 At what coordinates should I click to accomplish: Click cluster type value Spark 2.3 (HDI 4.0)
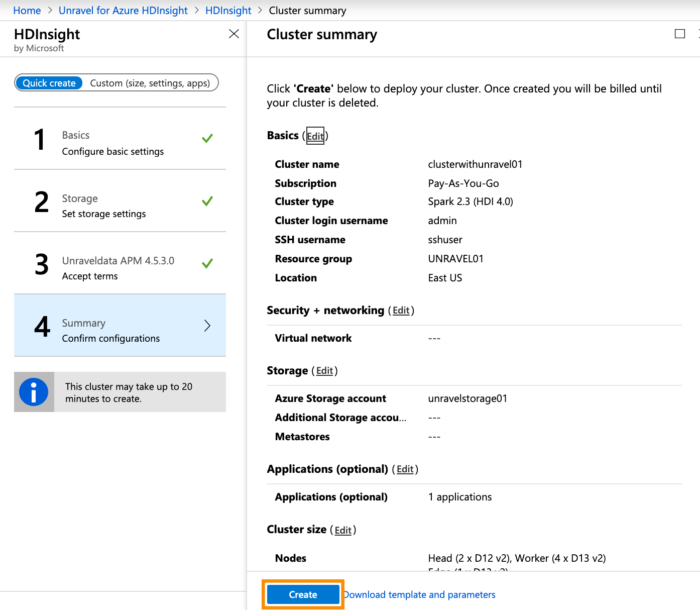[x=471, y=201]
